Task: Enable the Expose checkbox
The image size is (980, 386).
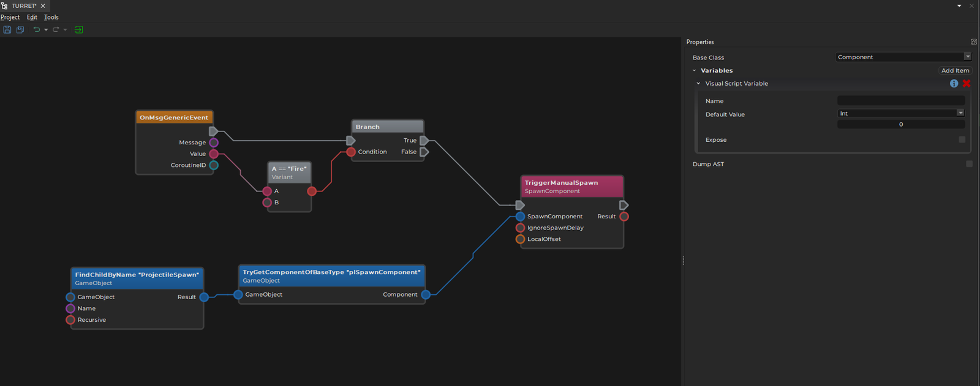Action: coord(962,139)
